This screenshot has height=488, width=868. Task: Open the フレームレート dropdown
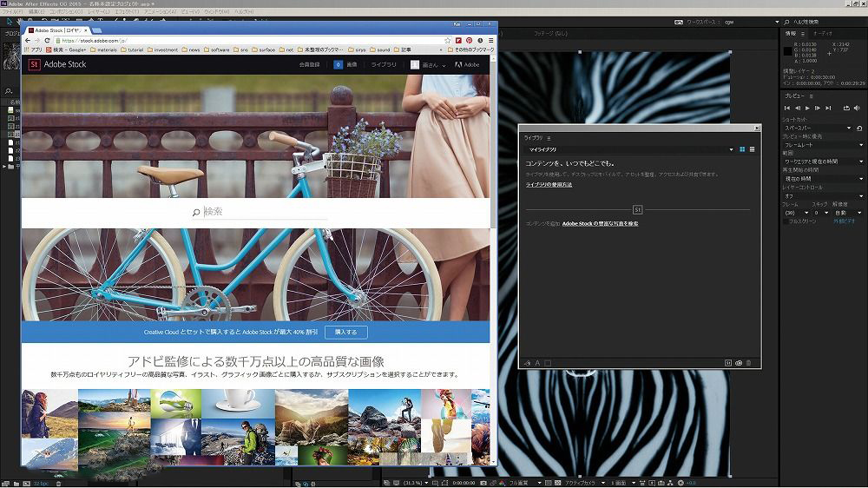823,144
